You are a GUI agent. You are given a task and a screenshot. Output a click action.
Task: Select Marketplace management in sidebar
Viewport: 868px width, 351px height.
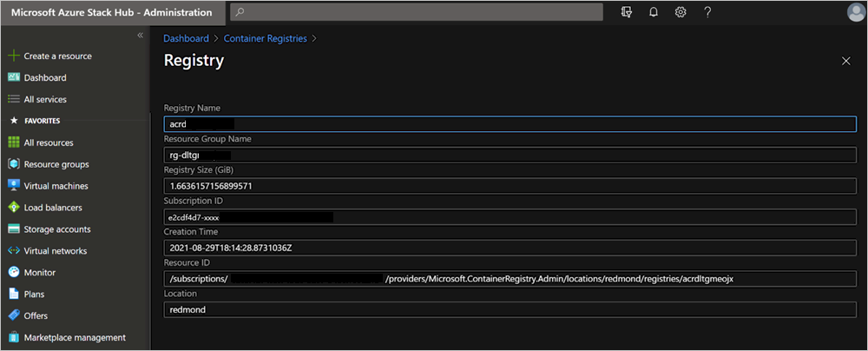coord(75,337)
